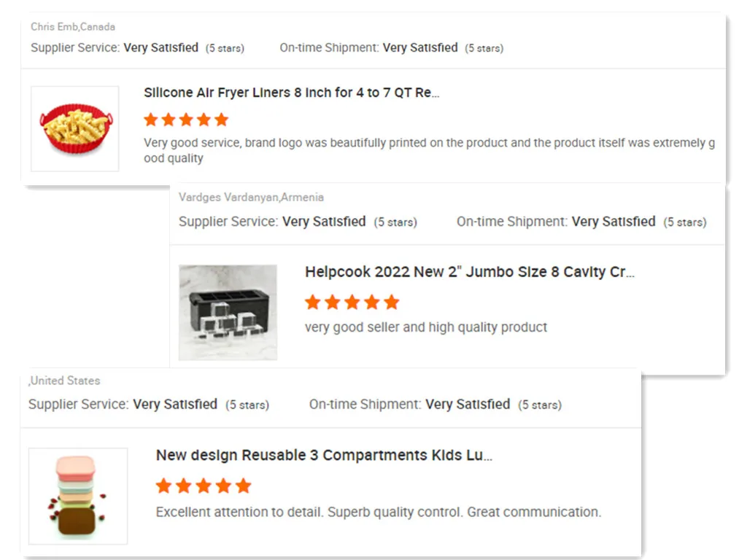Click the review text "Excellent attention to detail"
Screen dimensions: 747x560
click(x=378, y=512)
